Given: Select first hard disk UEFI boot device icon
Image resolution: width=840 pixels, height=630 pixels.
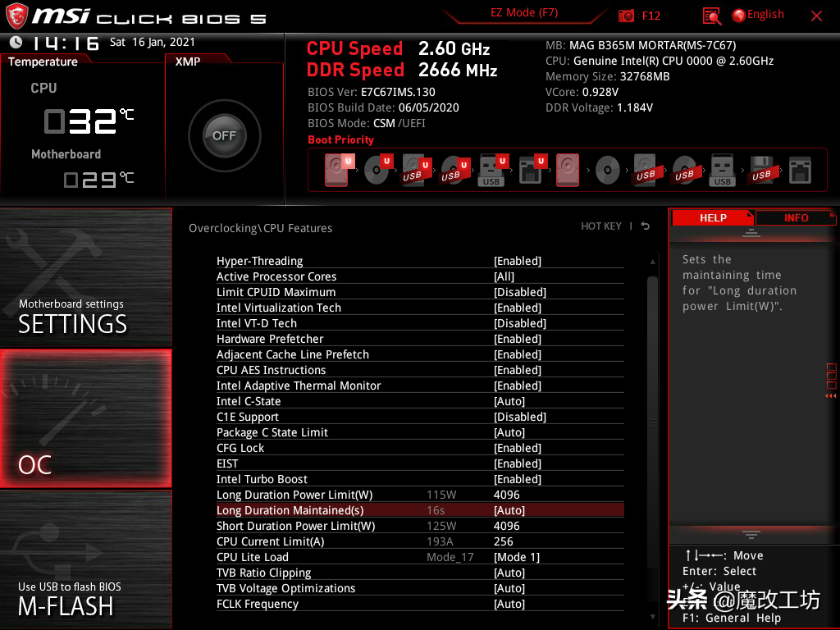Looking at the screenshot, I should [x=337, y=170].
